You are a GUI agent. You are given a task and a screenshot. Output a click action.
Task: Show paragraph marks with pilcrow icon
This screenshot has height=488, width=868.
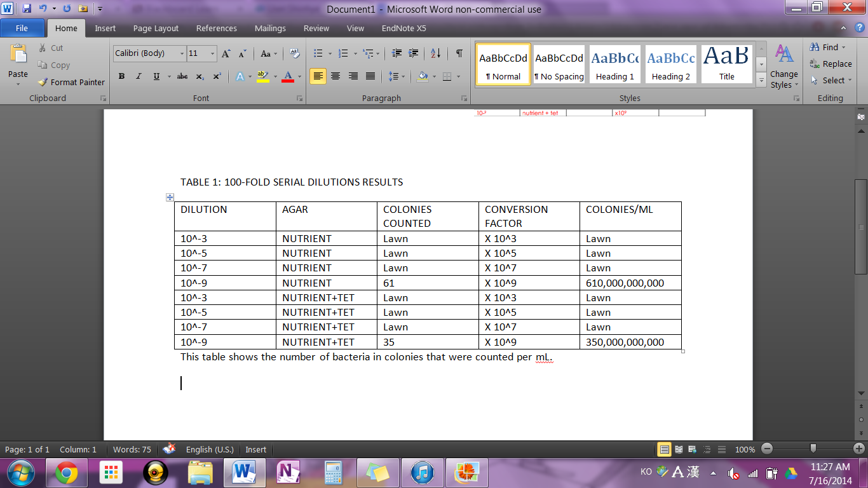(459, 54)
